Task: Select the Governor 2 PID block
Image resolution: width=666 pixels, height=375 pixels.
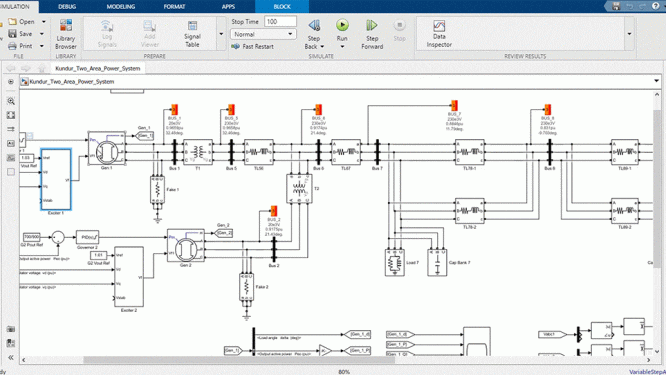Action: pos(87,237)
